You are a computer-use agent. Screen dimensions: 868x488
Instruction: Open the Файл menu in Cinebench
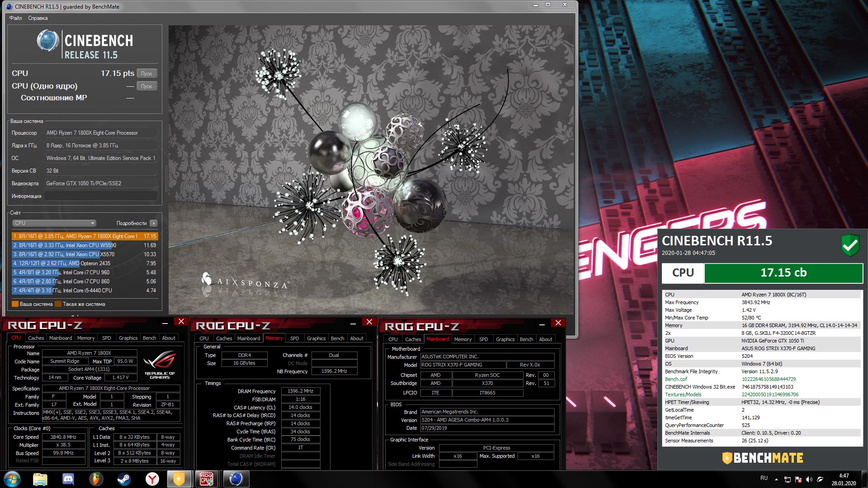(16, 18)
